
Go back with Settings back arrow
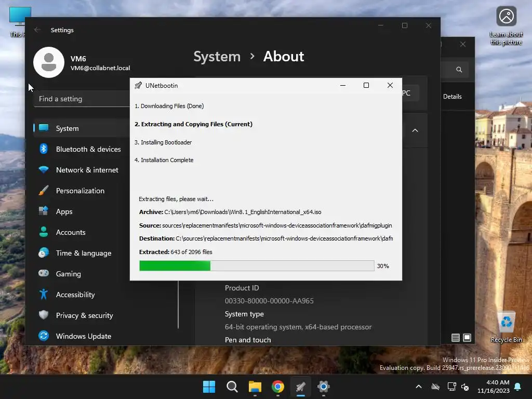point(37,30)
